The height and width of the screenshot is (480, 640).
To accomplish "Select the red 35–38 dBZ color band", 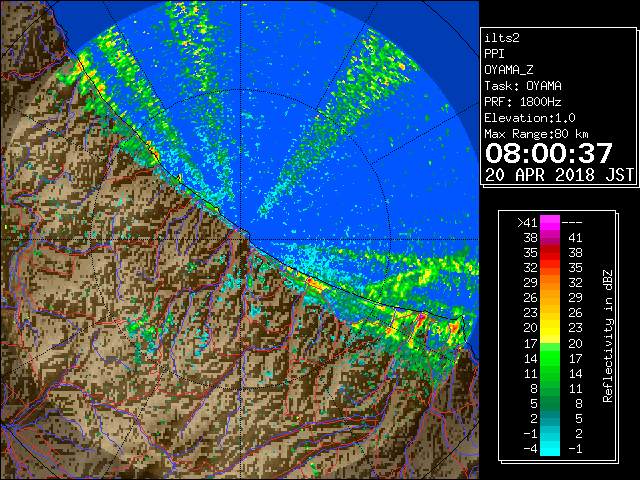I will [550, 253].
